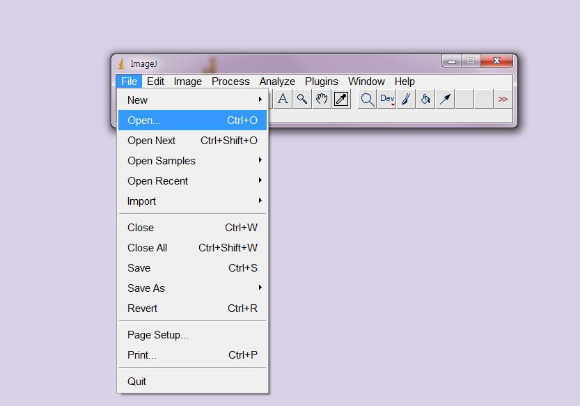Open the File menu
Viewport: 580px width, 406px height.
tap(129, 81)
